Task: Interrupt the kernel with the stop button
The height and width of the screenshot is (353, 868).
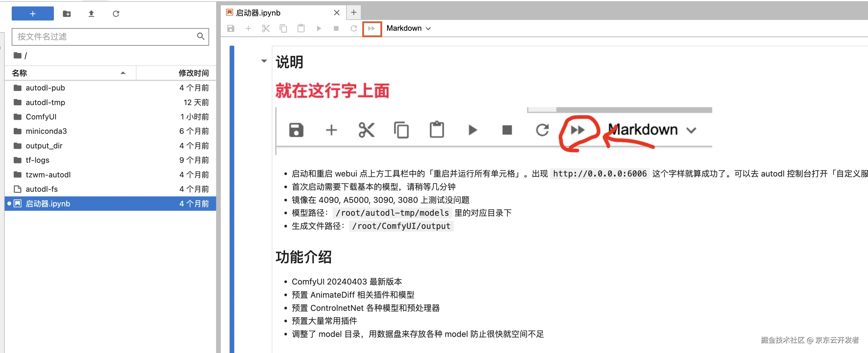Action: pos(336,29)
